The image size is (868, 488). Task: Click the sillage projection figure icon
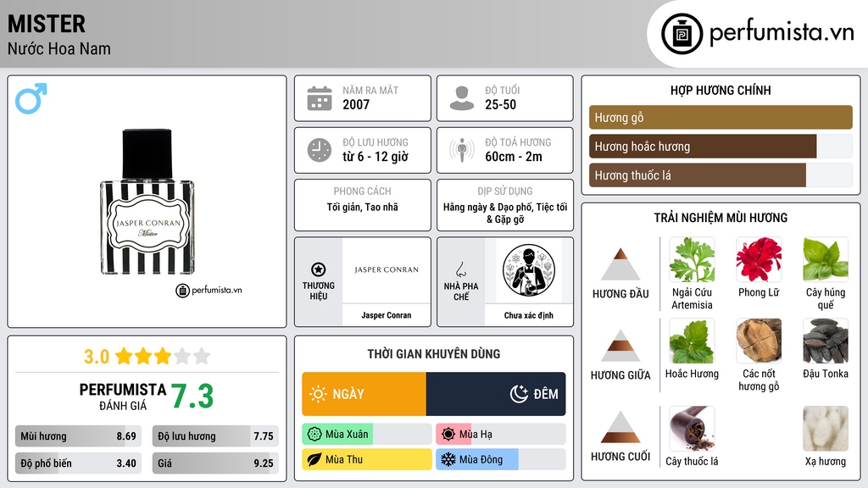462,150
